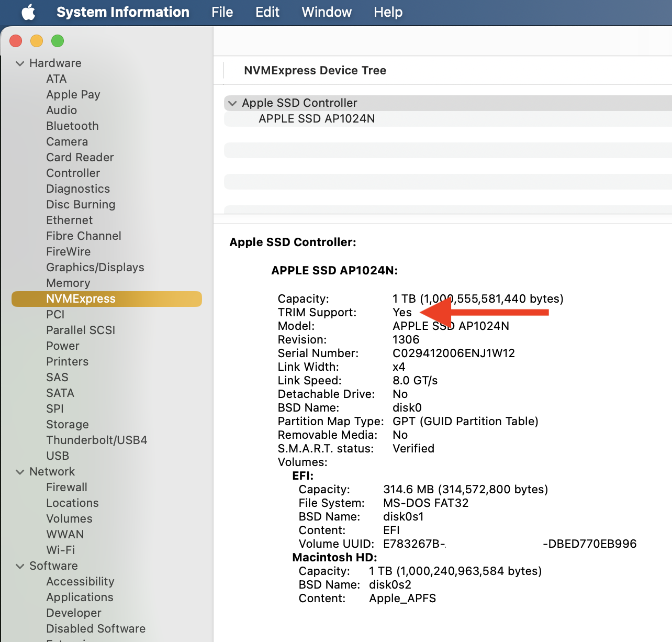This screenshot has width=672, height=642.
Task: Collapse the Apple SSD Controller tree row
Action: [232, 103]
